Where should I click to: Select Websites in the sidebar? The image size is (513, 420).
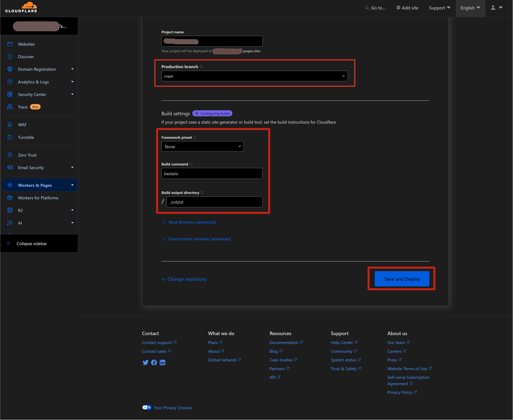pos(26,44)
